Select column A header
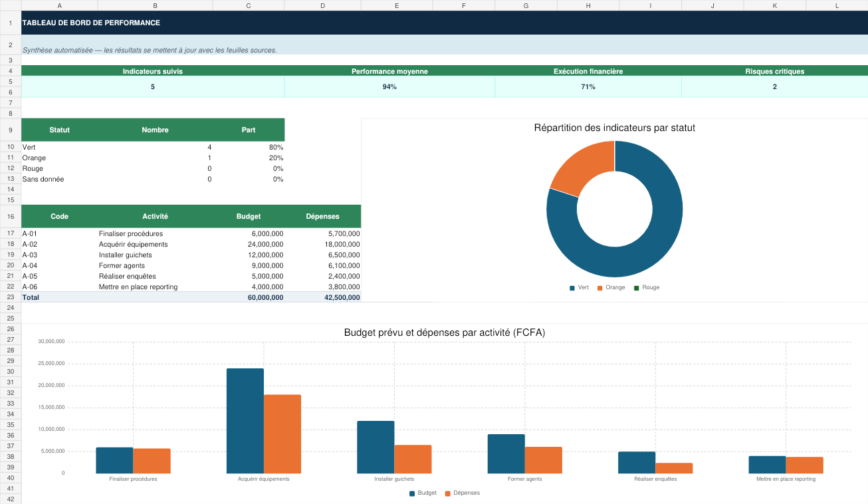868x504 pixels. (x=60, y=5)
